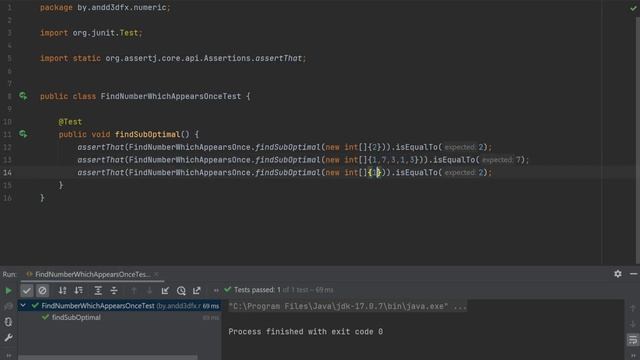Open Run panel gear options

[618, 274]
